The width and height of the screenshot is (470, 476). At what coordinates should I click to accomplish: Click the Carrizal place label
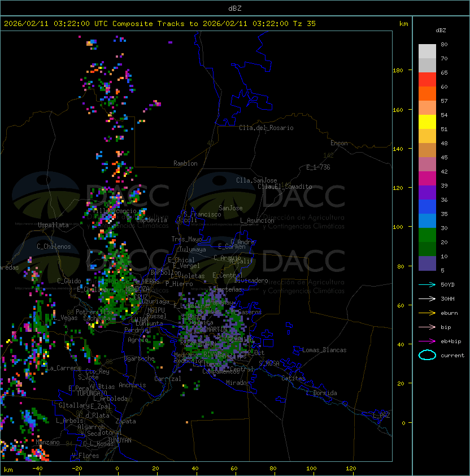167,379
